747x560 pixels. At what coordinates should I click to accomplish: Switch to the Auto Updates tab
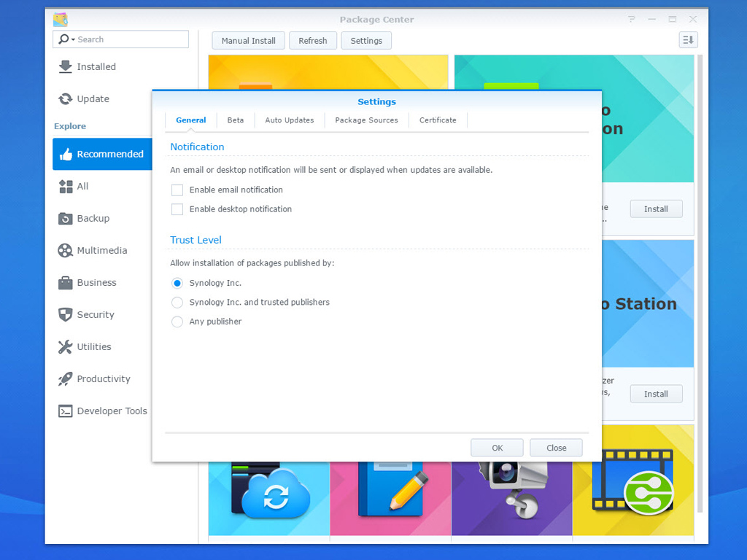pos(290,120)
